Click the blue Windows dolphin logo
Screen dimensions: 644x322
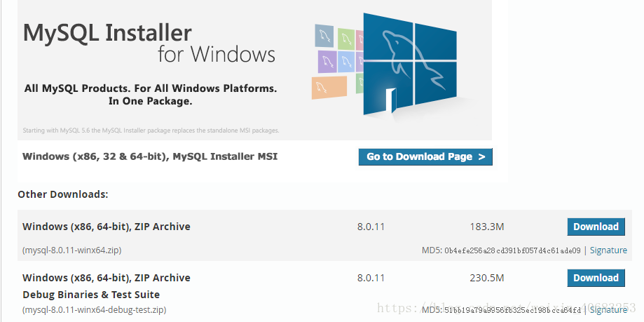(x=411, y=64)
